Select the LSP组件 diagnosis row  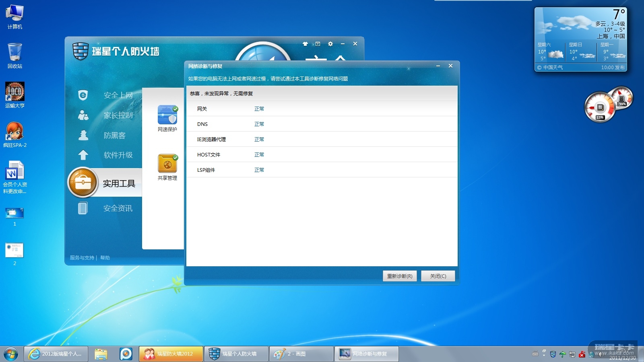(x=322, y=170)
